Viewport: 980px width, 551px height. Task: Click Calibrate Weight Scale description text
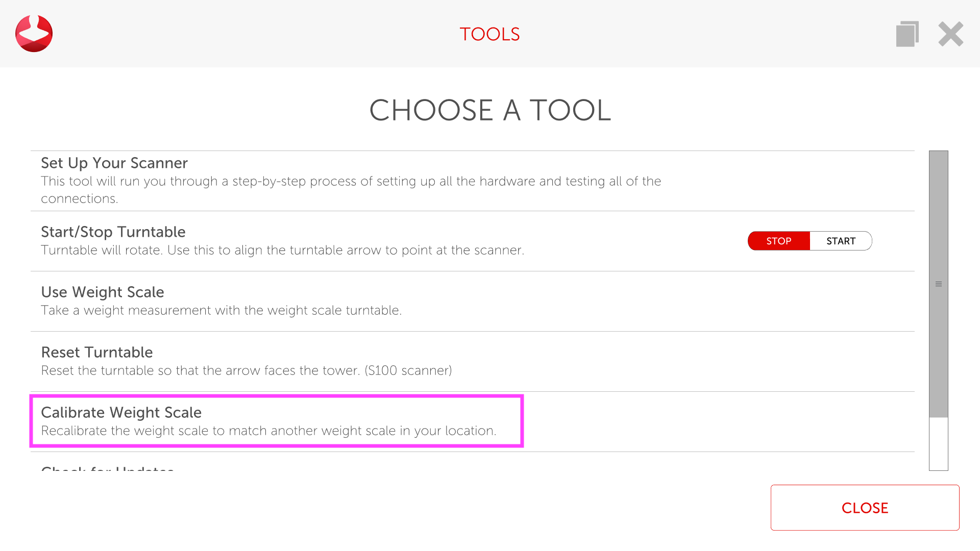[x=268, y=431]
